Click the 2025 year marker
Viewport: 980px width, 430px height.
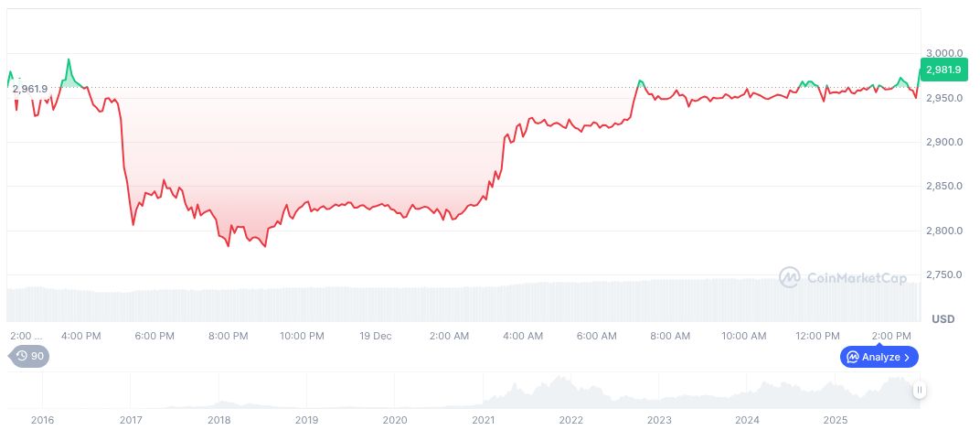click(x=836, y=420)
